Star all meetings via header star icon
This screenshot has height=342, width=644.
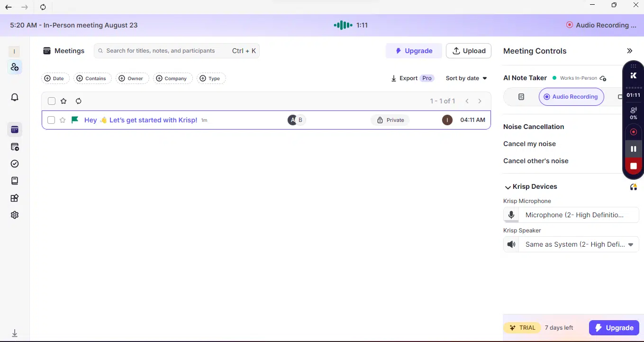pyautogui.click(x=63, y=101)
